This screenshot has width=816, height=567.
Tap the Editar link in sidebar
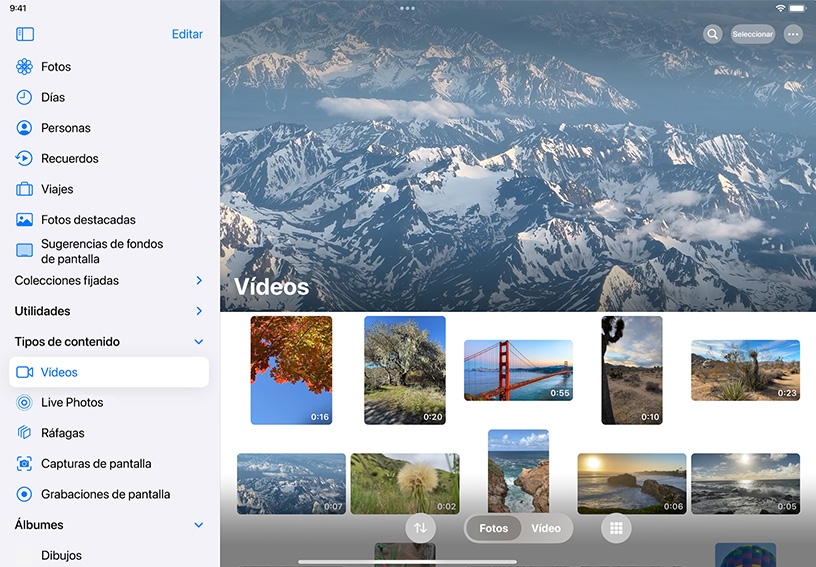point(187,34)
